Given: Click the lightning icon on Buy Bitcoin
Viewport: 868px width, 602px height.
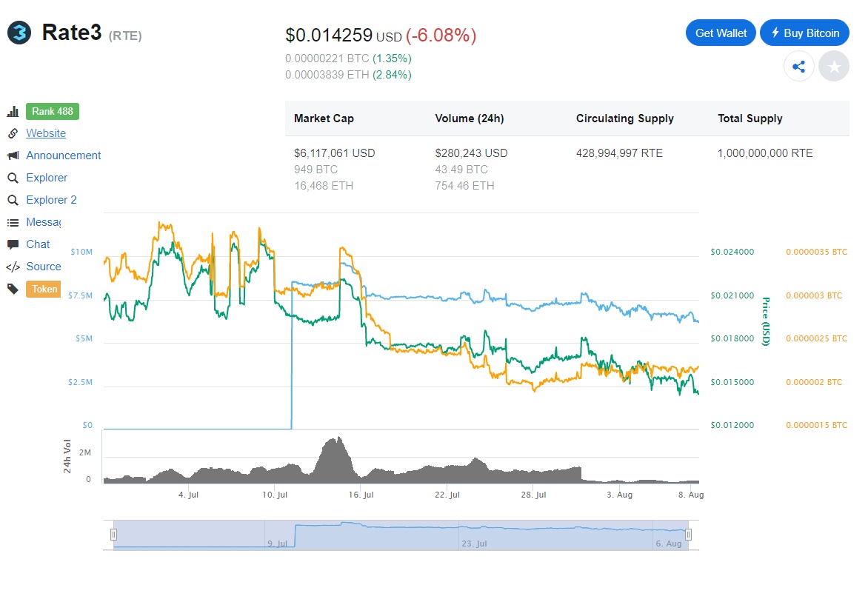Looking at the screenshot, I should 775,33.
